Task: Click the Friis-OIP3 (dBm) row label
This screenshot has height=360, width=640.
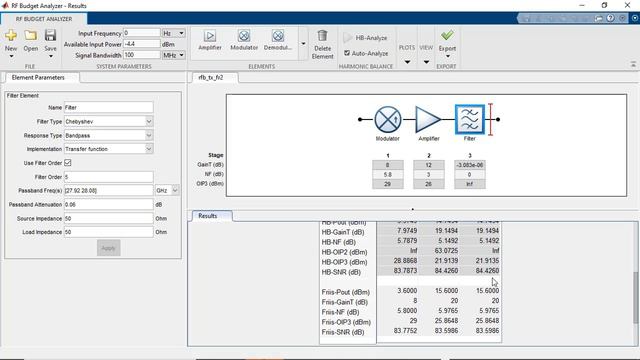Action: pos(346,322)
